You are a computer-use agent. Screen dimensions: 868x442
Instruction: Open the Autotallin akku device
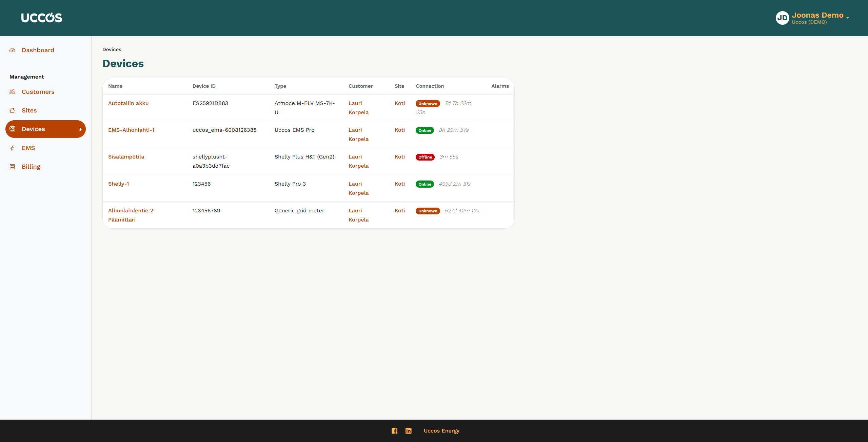128,103
